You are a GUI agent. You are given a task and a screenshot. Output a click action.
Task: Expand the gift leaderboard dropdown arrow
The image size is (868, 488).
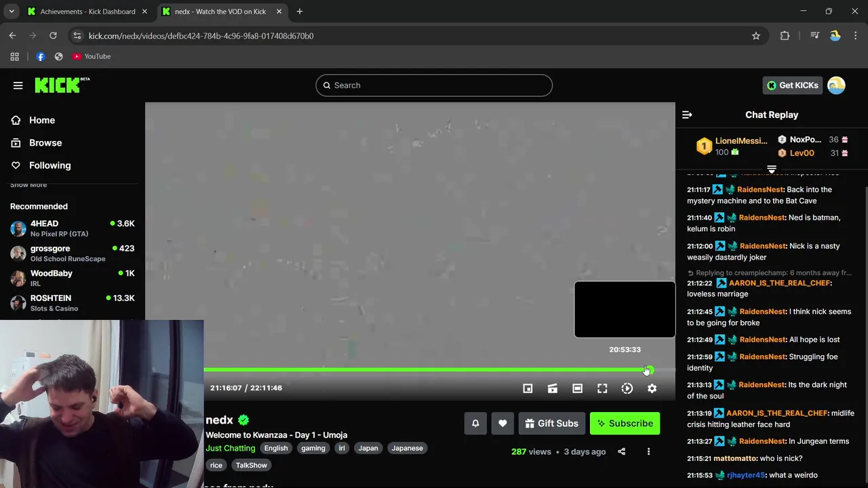(772, 169)
